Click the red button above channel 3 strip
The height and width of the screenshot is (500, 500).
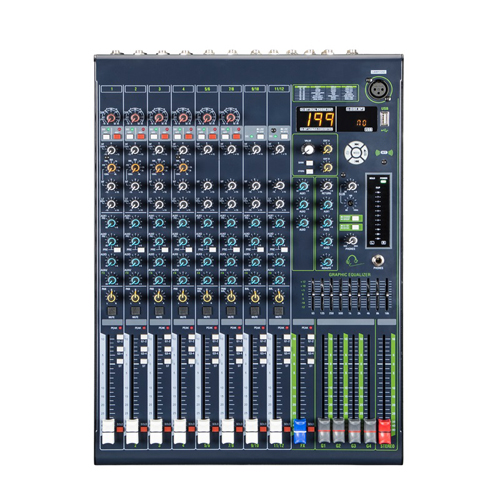click(x=164, y=137)
